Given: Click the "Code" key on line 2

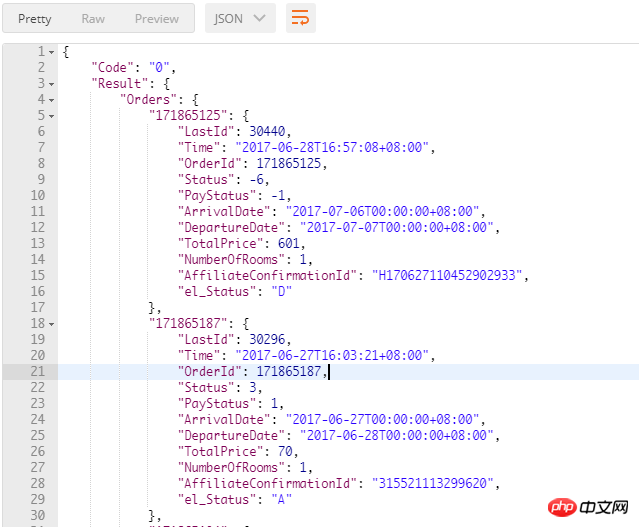Looking at the screenshot, I should coord(112,68).
